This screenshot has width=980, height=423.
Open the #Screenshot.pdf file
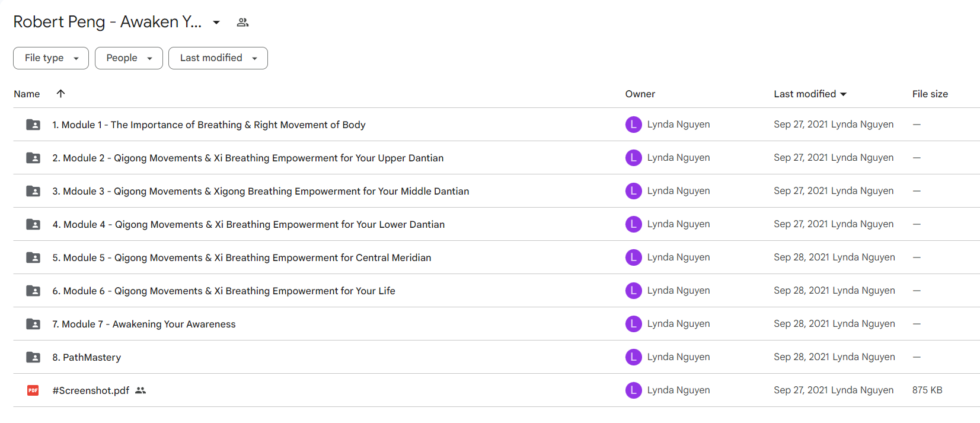(x=91, y=390)
